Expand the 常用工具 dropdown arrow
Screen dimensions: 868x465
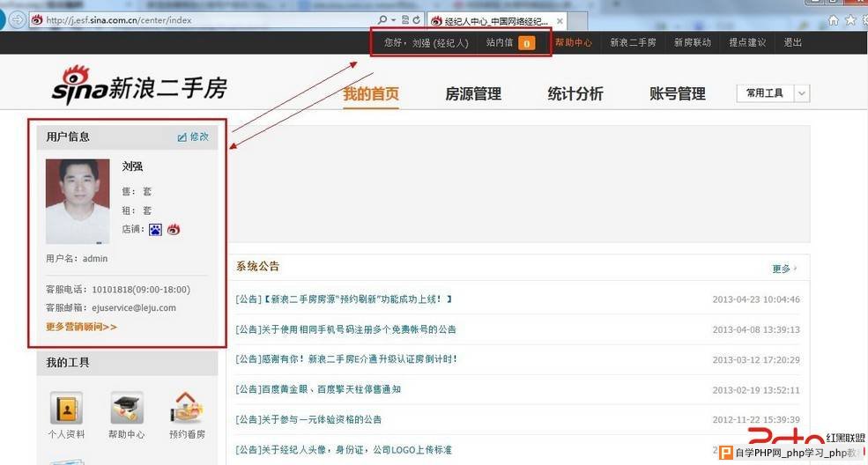(x=802, y=93)
